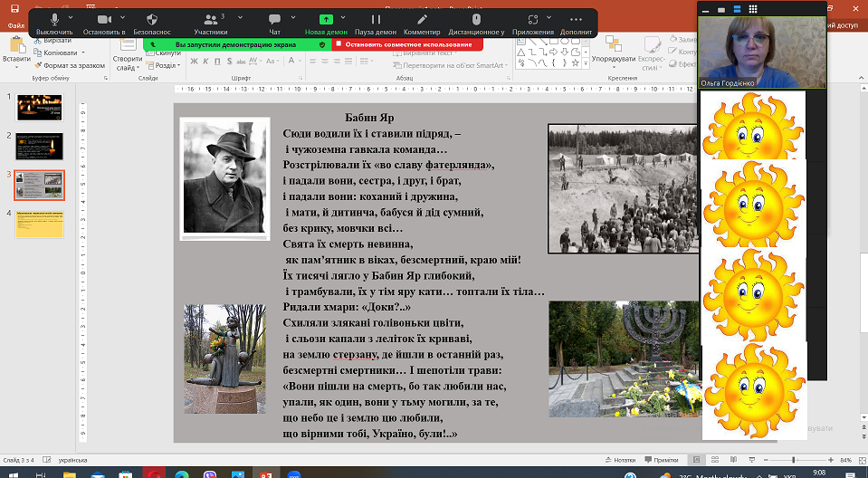
Task: Open the Zoom Apps button
Action: click(532, 24)
